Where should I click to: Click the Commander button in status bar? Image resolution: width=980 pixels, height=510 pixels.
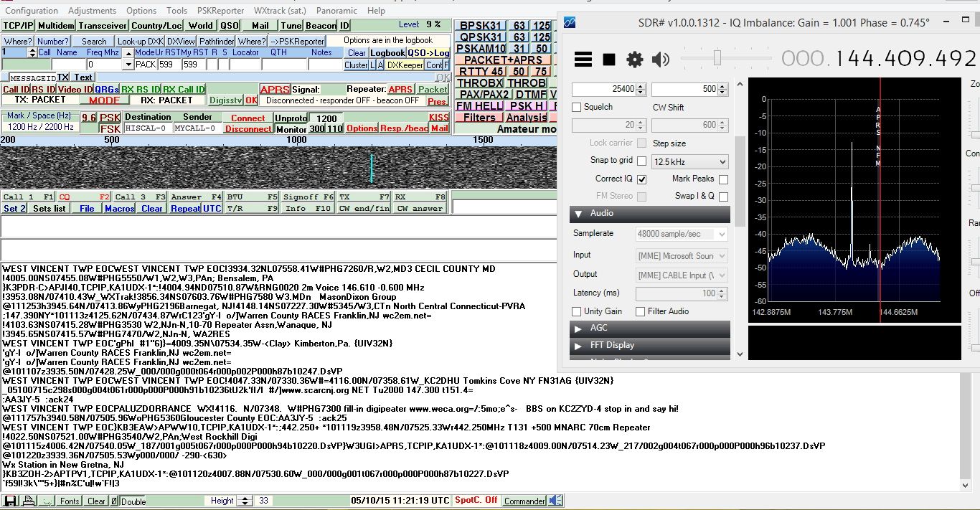[x=525, y=501]
